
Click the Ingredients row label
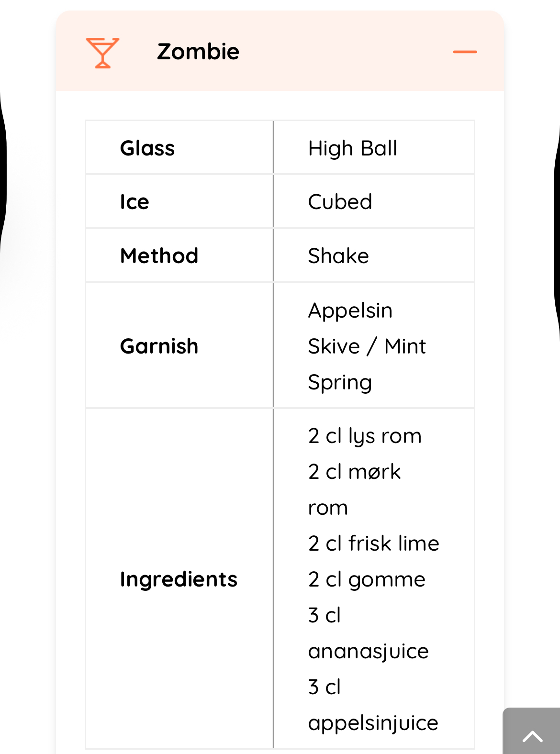pos(179,579)
